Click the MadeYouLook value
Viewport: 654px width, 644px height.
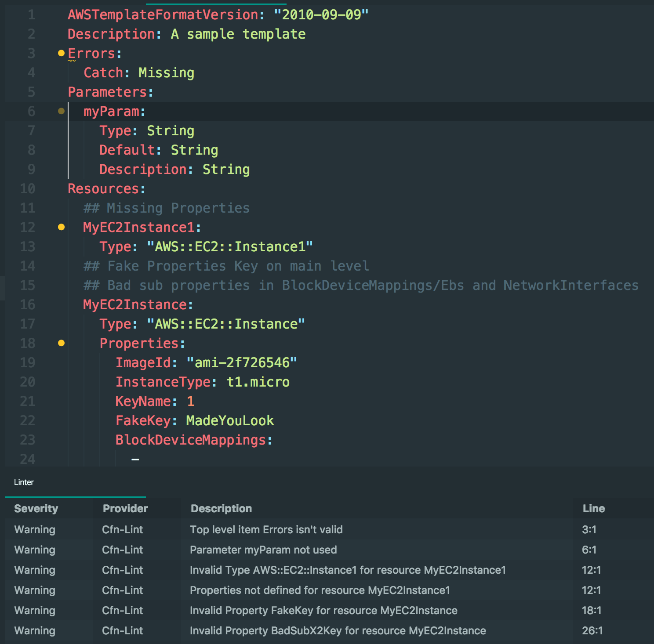[230, 420]
